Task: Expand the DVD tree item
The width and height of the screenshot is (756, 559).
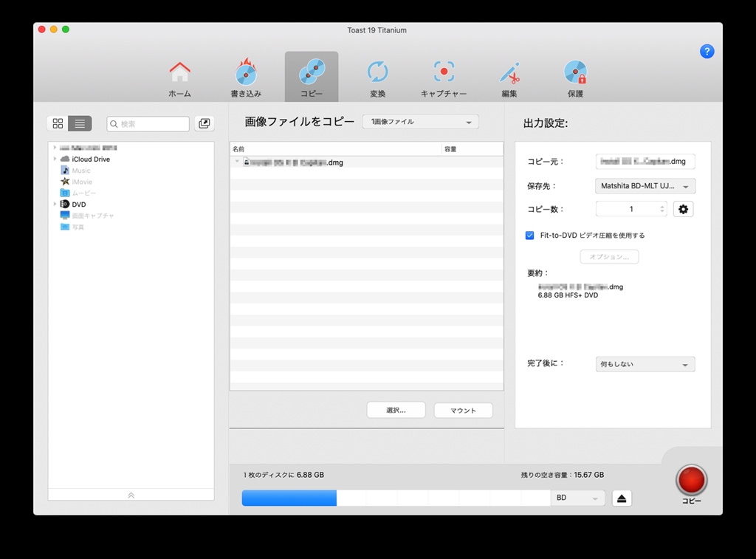Action: point(55,204)
